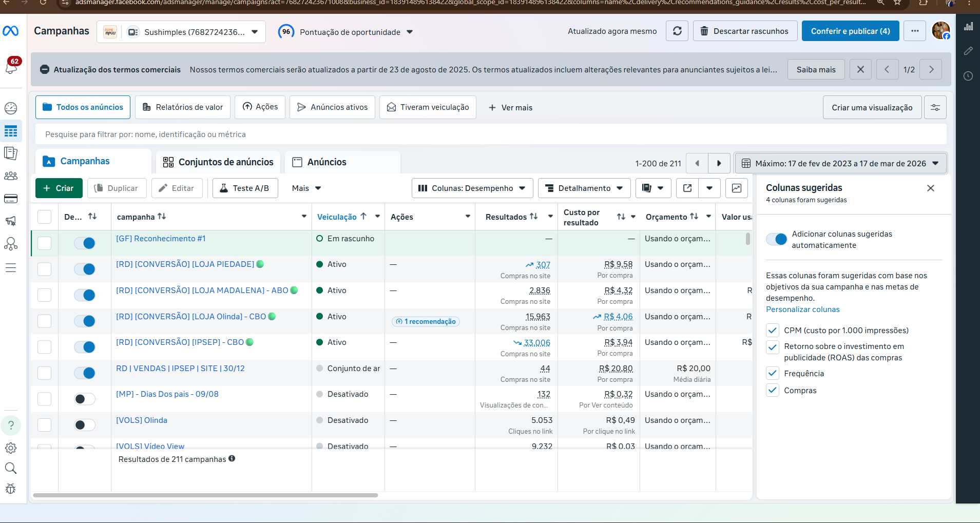Switch to the Conjuntos de anúncios tab
This screenshot has width=980, height=523.
coord(218,162)
